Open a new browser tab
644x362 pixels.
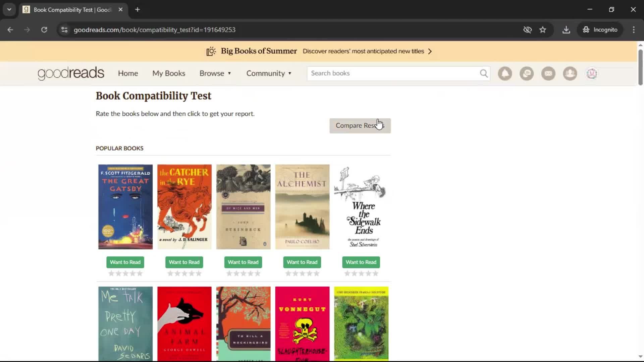point(138,10)
